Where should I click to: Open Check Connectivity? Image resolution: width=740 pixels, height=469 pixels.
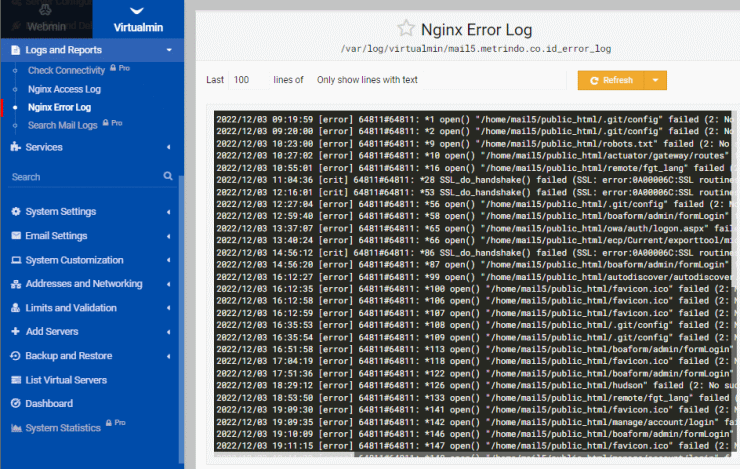pos(66,70)
